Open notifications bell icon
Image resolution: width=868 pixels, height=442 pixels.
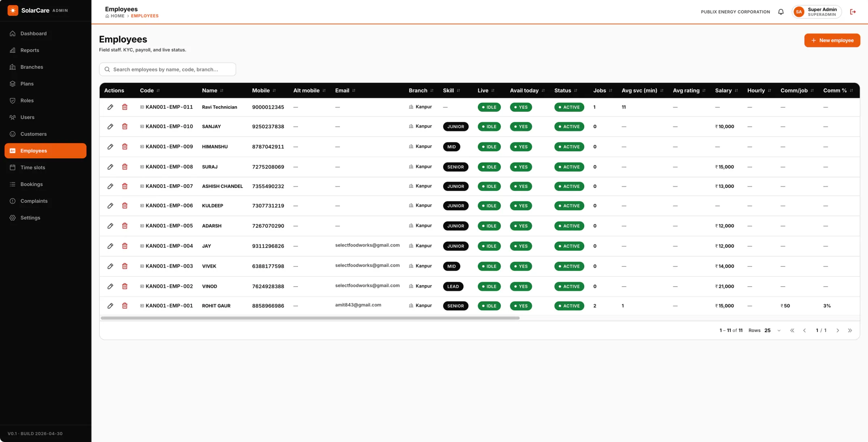pyautogui.click(x=781, y=12)
